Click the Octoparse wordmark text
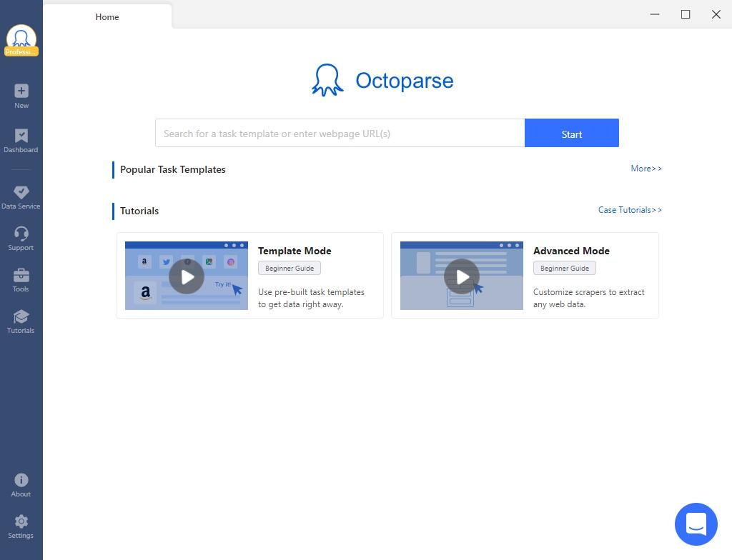Viewport: 732px width, 560px height. 405,81
